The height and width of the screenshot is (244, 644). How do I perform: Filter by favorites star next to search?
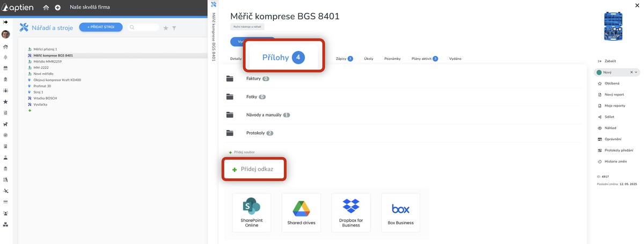point(166,28)
